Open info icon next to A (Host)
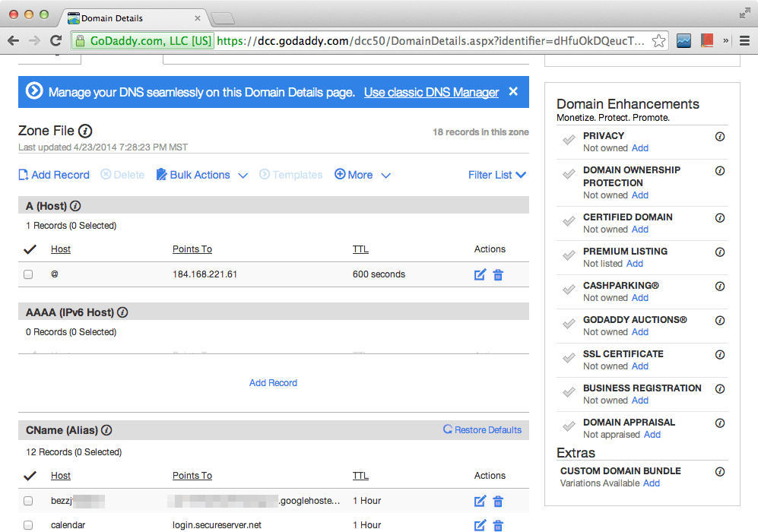Image resolution: width=758 pixels, height=532 pixels. click(75, 205)
